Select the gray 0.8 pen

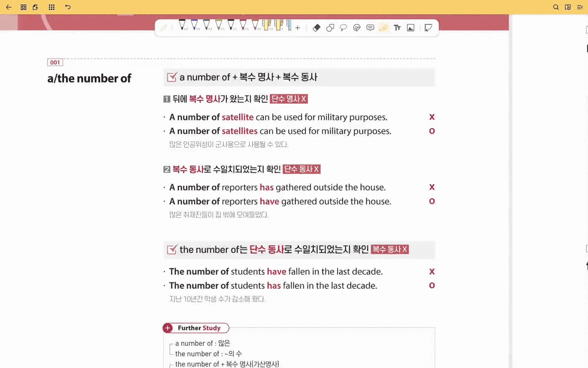click(x=207, y=25)
